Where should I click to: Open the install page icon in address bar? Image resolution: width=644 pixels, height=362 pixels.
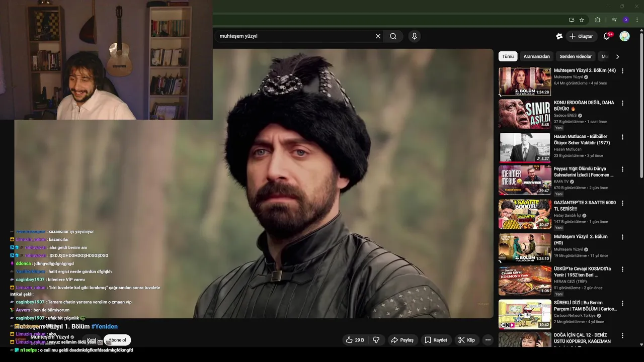pos(571,20)
